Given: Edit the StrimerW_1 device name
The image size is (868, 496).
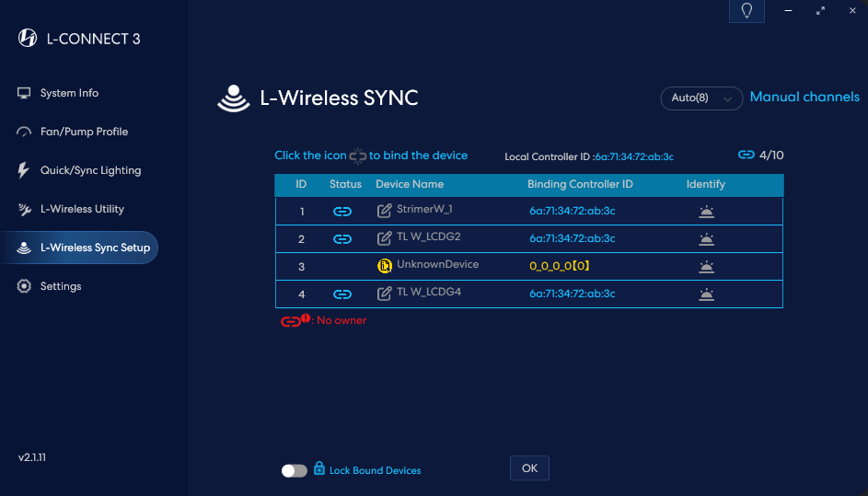Looking at the screenshot, I should coord(384,211).
